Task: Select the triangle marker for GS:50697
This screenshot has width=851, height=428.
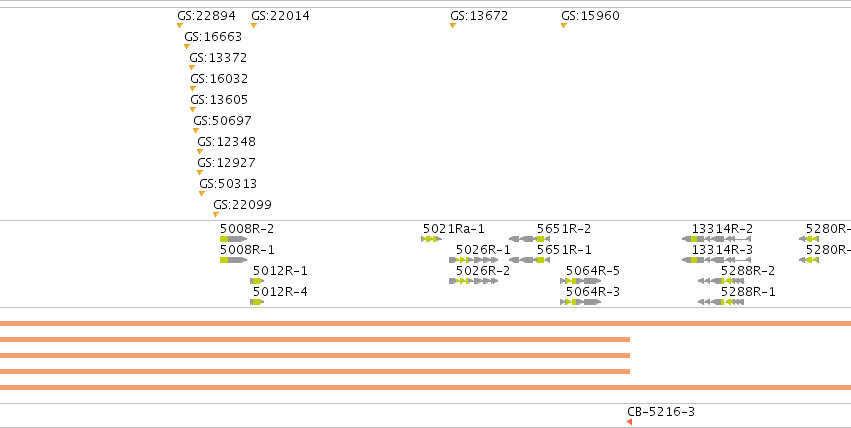Action: [196, 131]
